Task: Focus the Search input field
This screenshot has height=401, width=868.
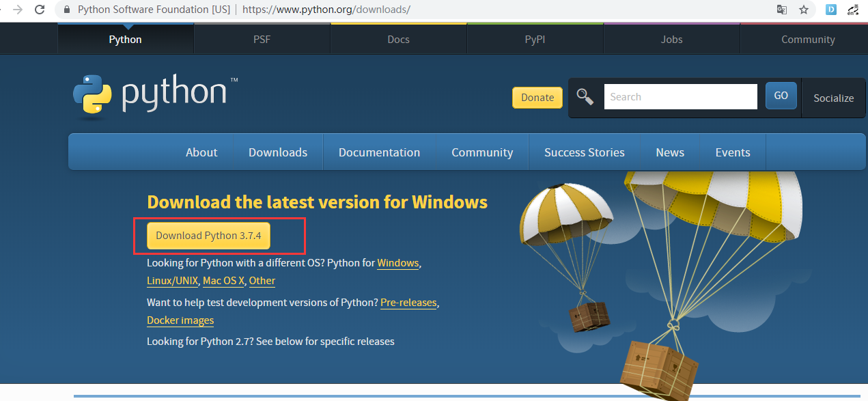Action: click(x=681, y=97)
